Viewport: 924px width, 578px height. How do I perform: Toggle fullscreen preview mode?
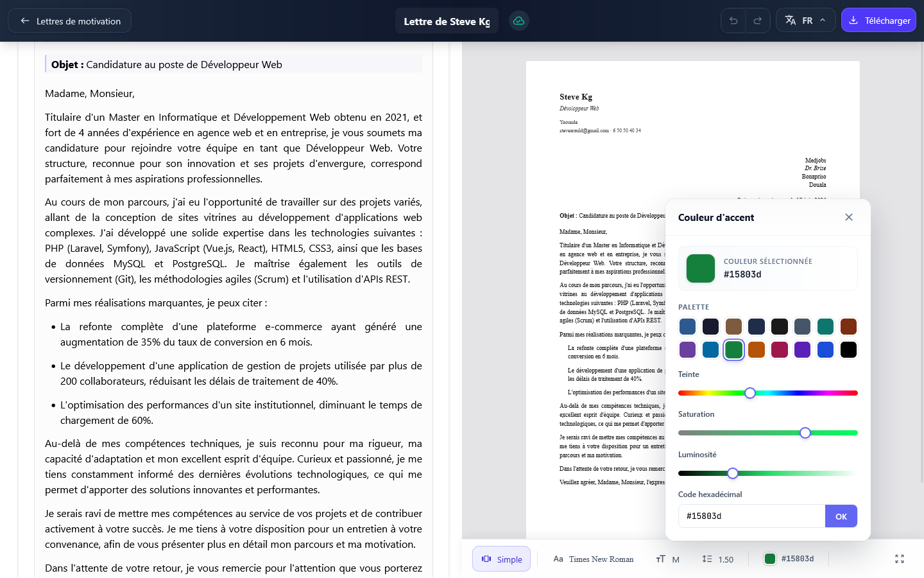[x=900, y=559]
